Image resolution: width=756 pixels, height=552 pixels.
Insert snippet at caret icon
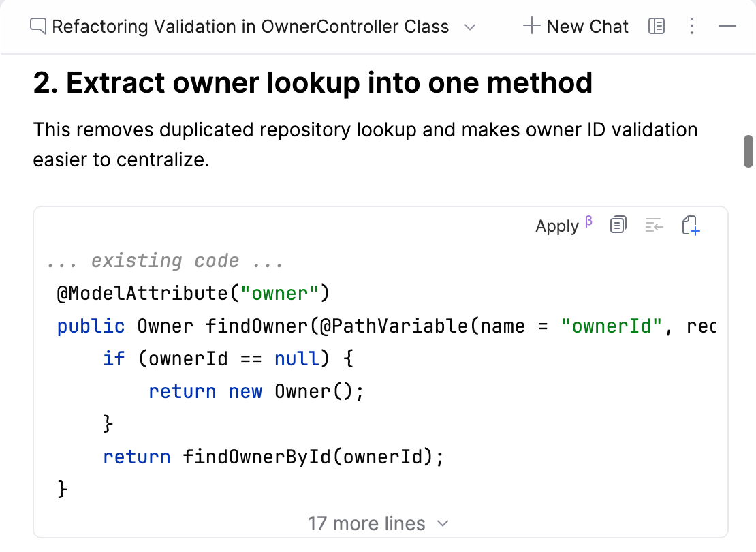point(655,225)
